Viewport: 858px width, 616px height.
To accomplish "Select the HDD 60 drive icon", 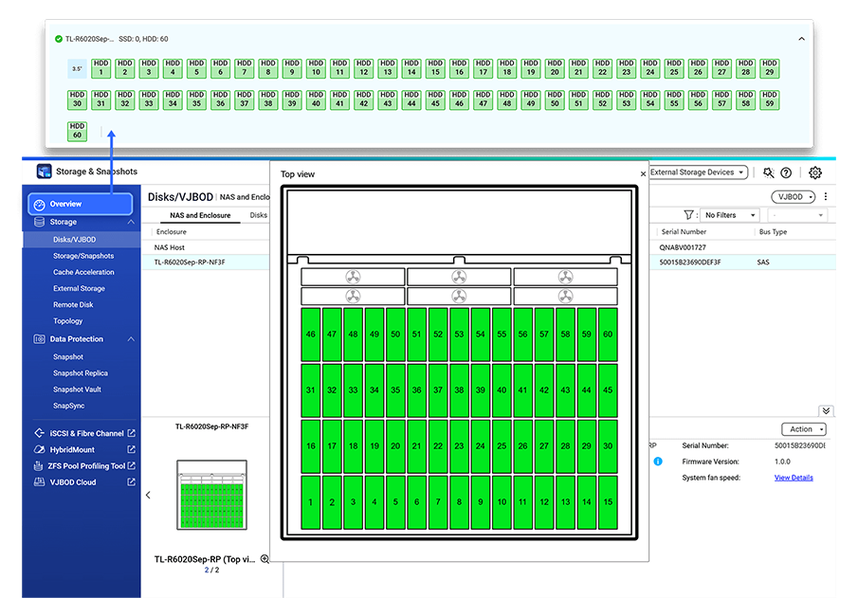I will tap(77, 128).
